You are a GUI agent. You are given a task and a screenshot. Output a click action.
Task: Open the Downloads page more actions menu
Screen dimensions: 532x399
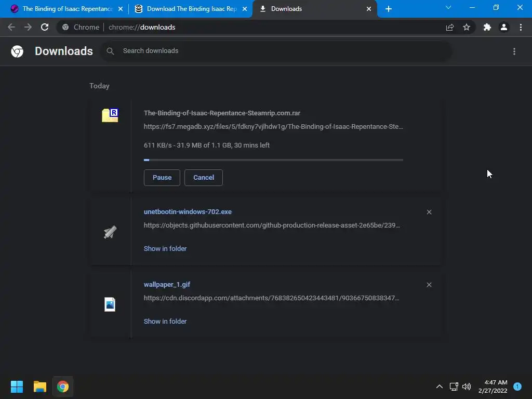click(x=514, y=51)
